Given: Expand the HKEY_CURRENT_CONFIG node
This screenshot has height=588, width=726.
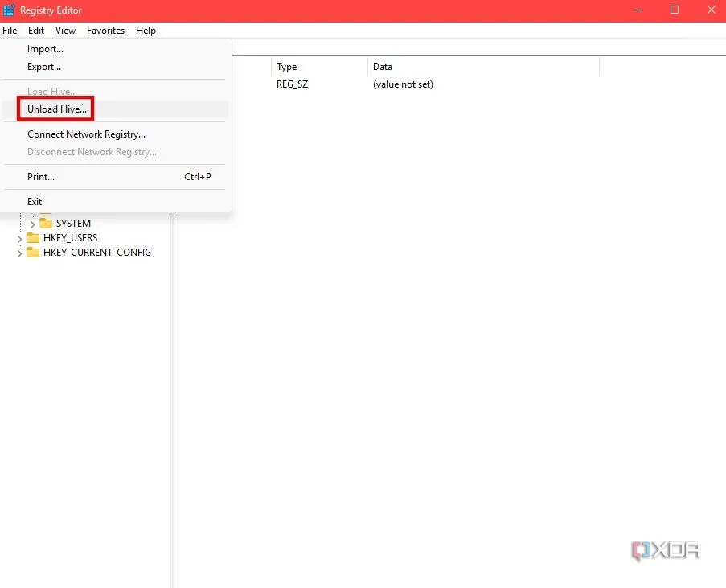Looking at the screenshot, I should click(x=19, y=253).
